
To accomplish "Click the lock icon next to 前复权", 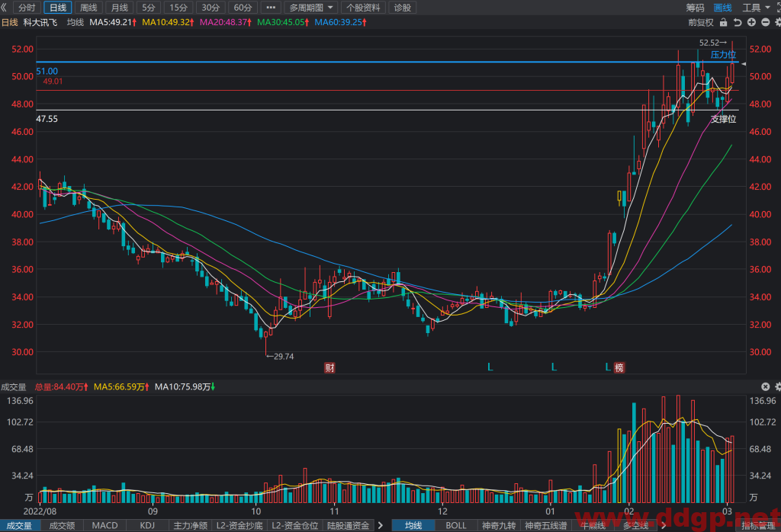I will (724, 22).
